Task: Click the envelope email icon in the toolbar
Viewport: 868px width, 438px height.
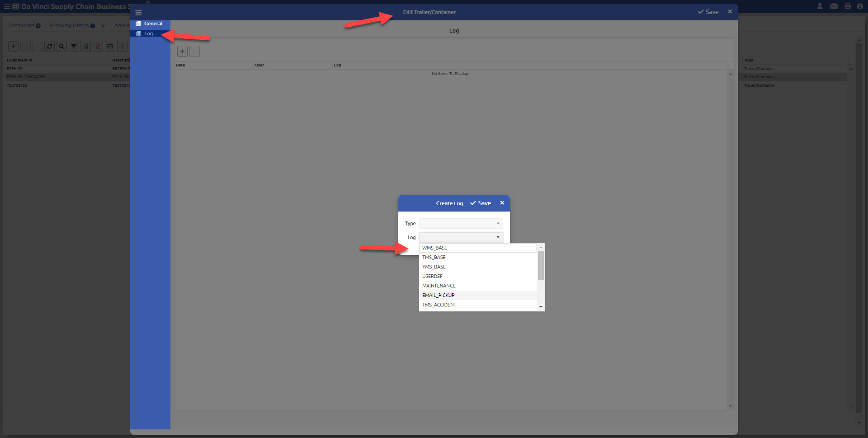Action: pos(110,46)
